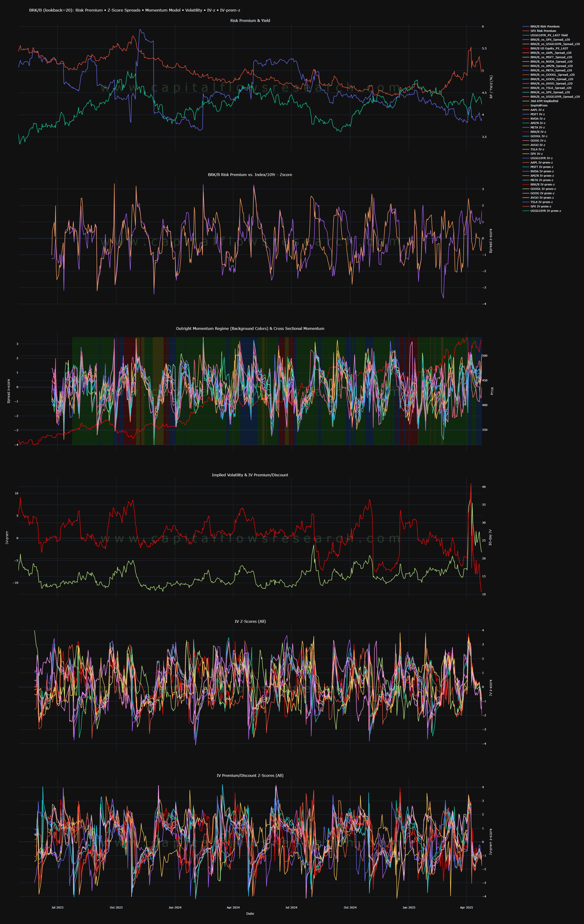Toggle BRK/B_vs_GOOG_Spread_z20 legend entry

[548, 79]
